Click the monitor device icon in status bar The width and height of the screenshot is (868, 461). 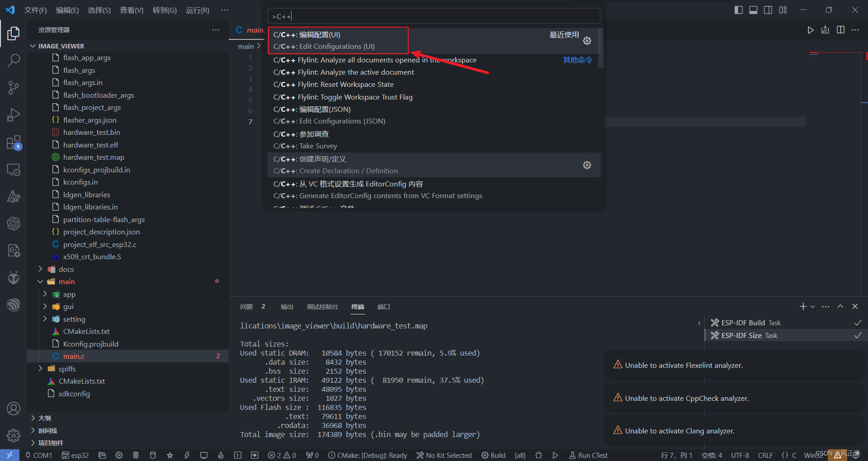pos(204,455)
